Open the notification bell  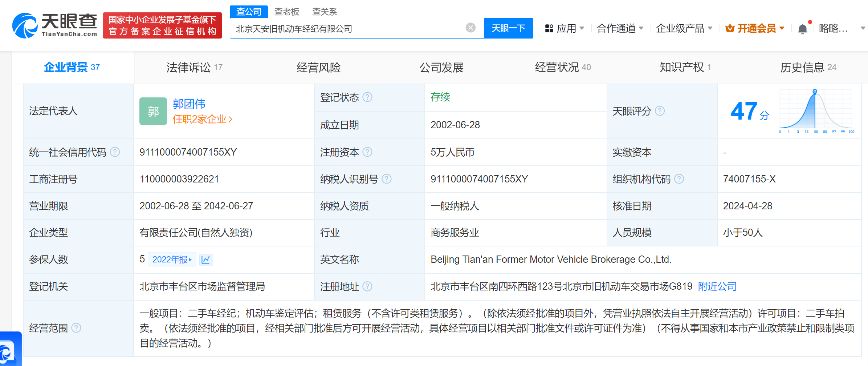pos(803,29)
